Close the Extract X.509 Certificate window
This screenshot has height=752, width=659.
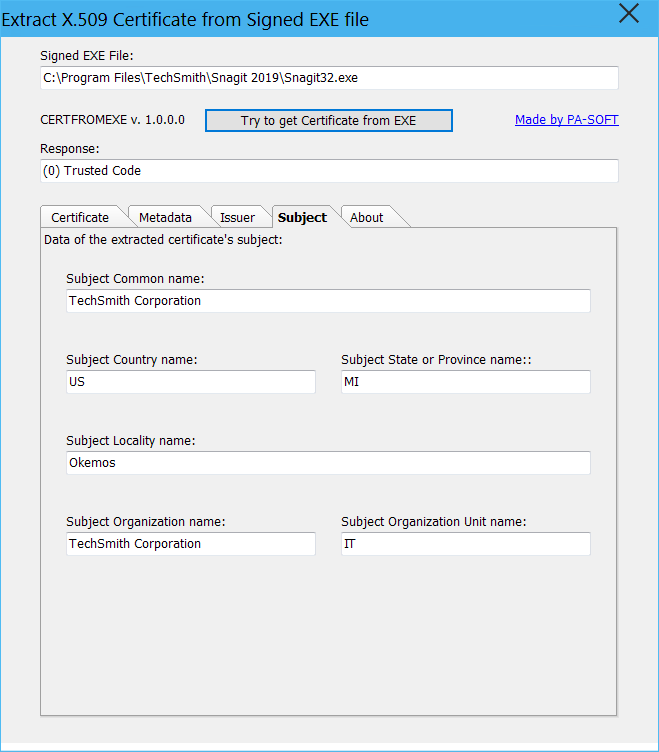(x=628, y=14)
